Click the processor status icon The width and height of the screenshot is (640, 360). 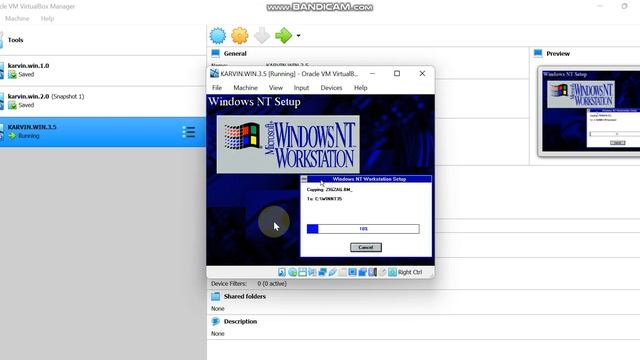click(372, 272)
